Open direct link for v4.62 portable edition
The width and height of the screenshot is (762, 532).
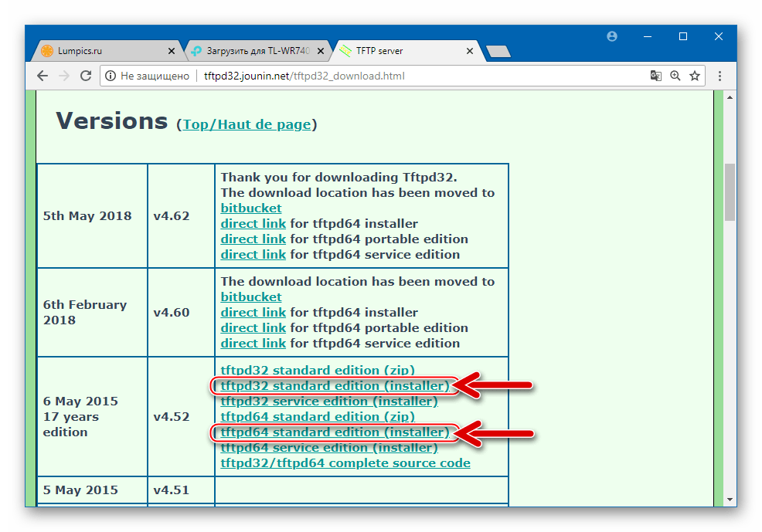tap(253, 239)
